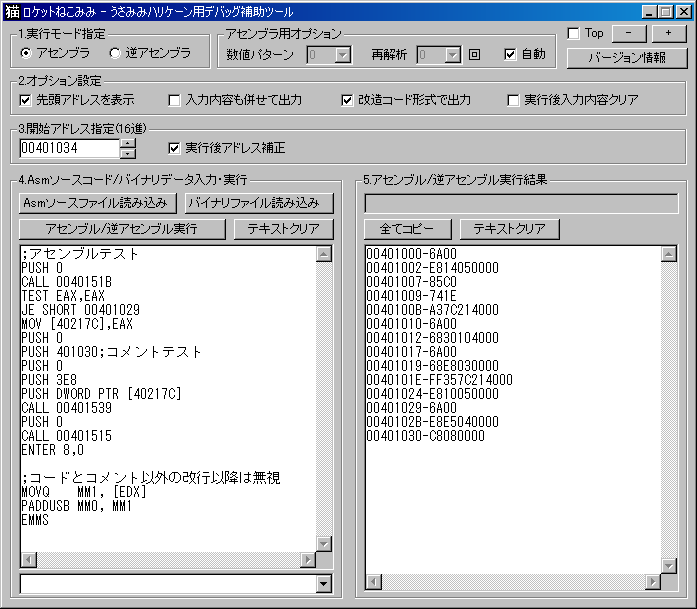
Task: Click result line 0040101E-FF357C214000
Action: pos(440,380)
